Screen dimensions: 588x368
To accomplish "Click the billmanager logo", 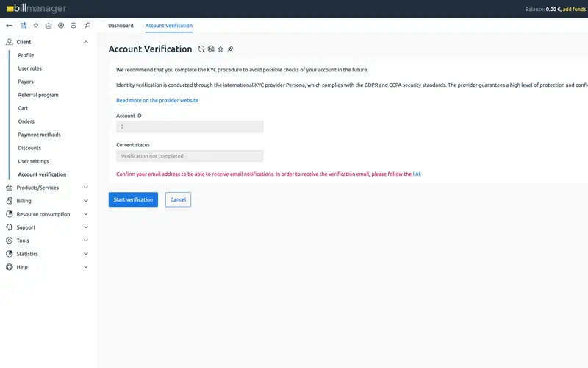I will pos(36,8).
